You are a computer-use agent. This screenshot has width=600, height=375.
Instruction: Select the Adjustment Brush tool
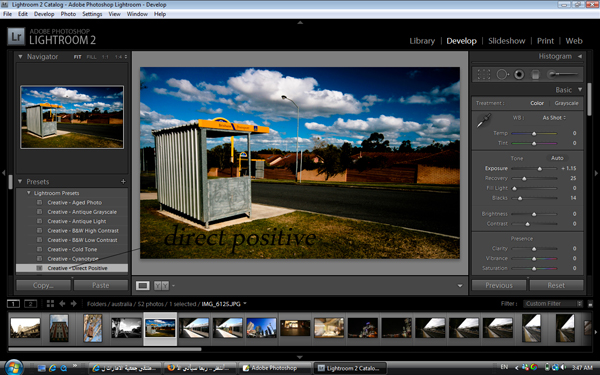[x=562, y=74]
